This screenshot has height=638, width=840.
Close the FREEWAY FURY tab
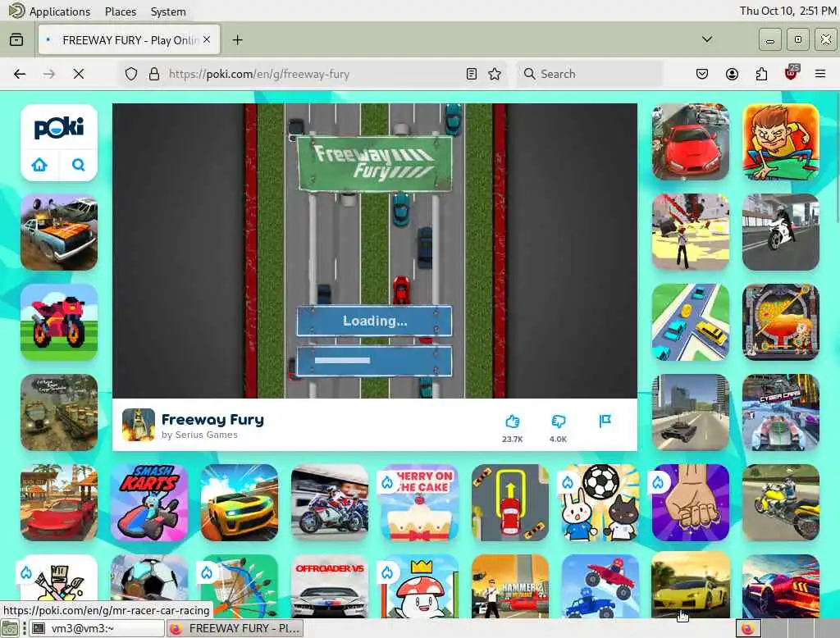click(x=207, y=39)
